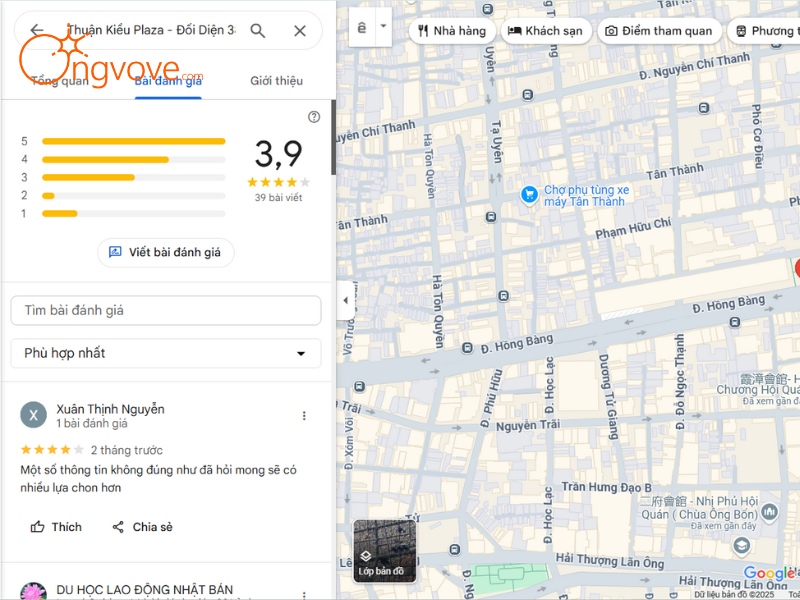Click the 'Phó Cơ Điều' street label

pos(757,136)
